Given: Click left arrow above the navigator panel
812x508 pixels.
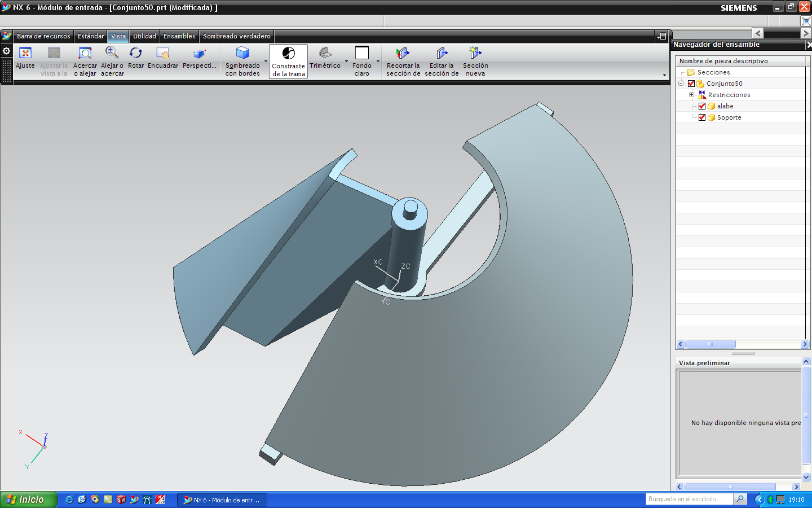Looking at the screenshot, I should click(758, 33).
